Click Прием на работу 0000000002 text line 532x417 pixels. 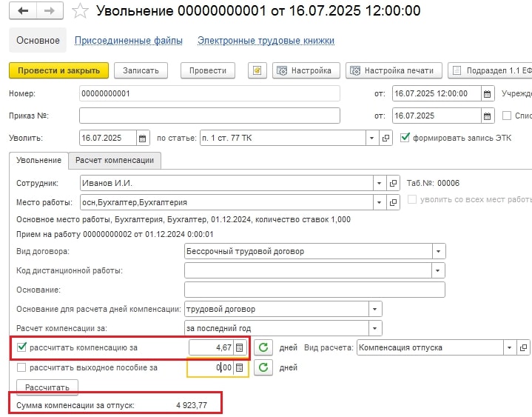click(x=115, y=234)
